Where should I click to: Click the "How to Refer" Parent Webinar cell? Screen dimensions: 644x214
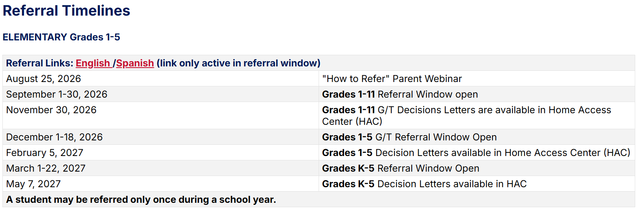477,79
